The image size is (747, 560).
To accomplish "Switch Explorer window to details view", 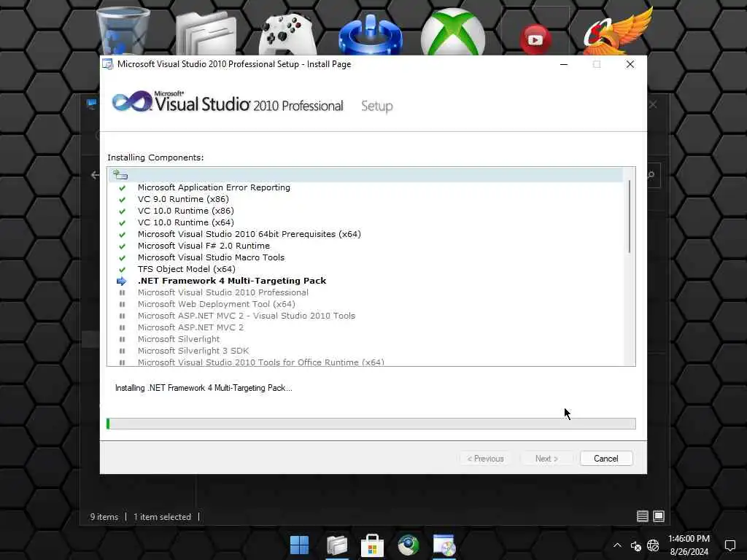I will (x=642, y=516).
